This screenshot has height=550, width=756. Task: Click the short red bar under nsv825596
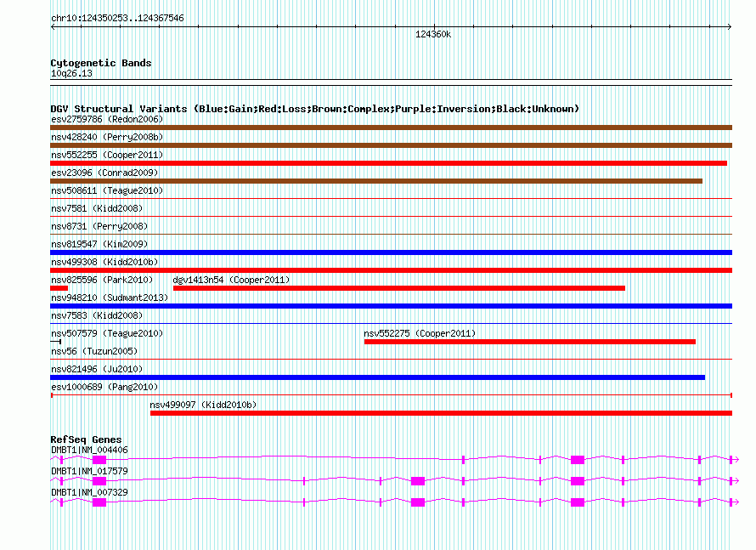click(x=59, y=288)
